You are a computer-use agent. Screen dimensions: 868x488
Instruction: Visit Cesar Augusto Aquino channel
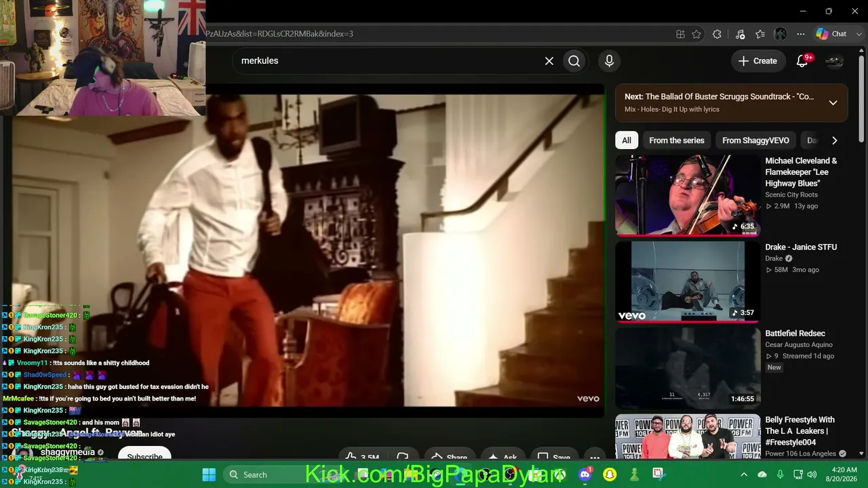pos(799,344)
